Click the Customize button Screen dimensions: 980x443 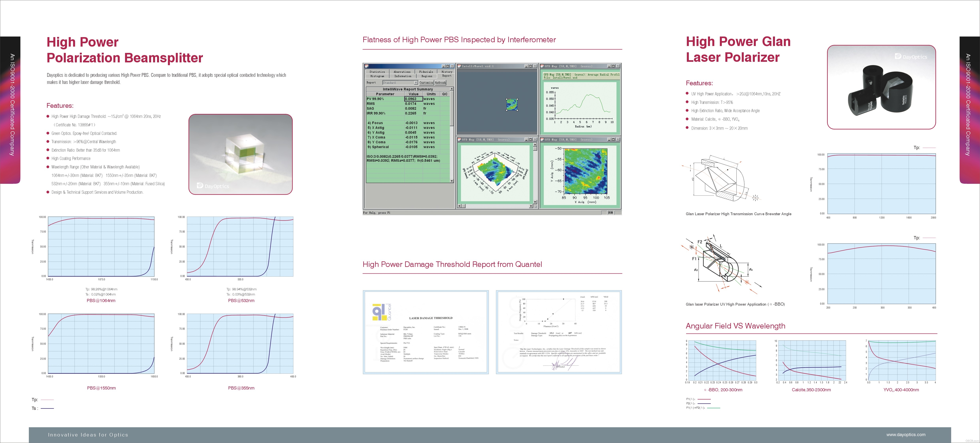[426, 83]
